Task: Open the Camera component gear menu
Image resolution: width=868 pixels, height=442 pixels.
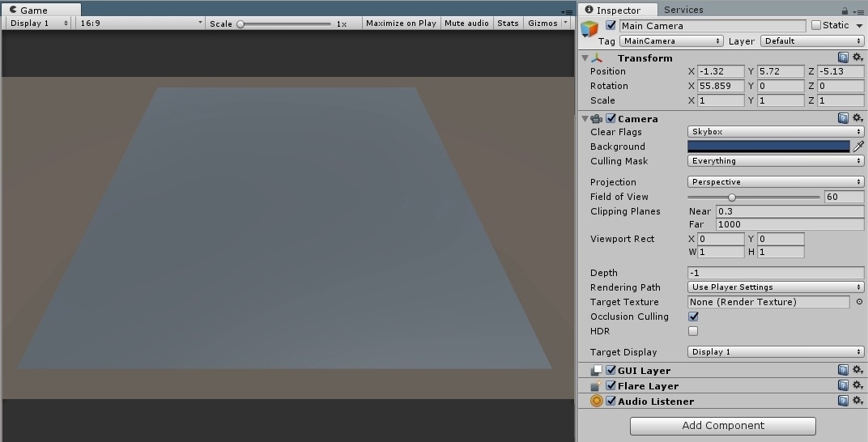Action: 857,118
